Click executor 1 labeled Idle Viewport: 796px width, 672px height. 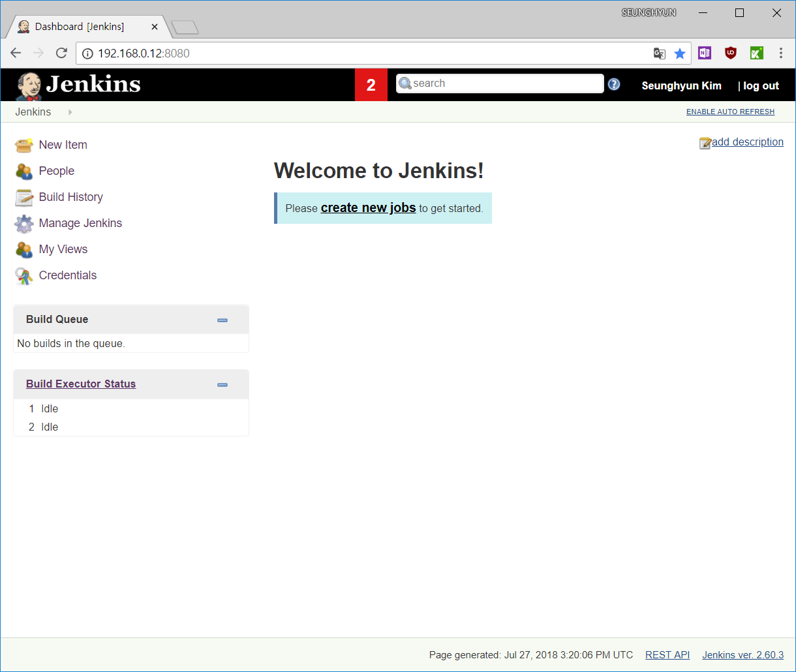[x=50, y=408]
